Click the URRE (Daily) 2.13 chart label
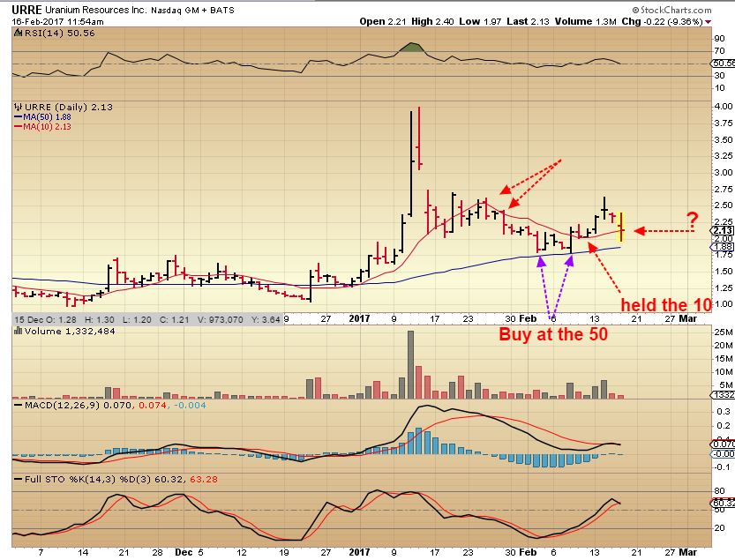Image resolution: width=735 pixels, height=560 pixels. click(69, 108)
